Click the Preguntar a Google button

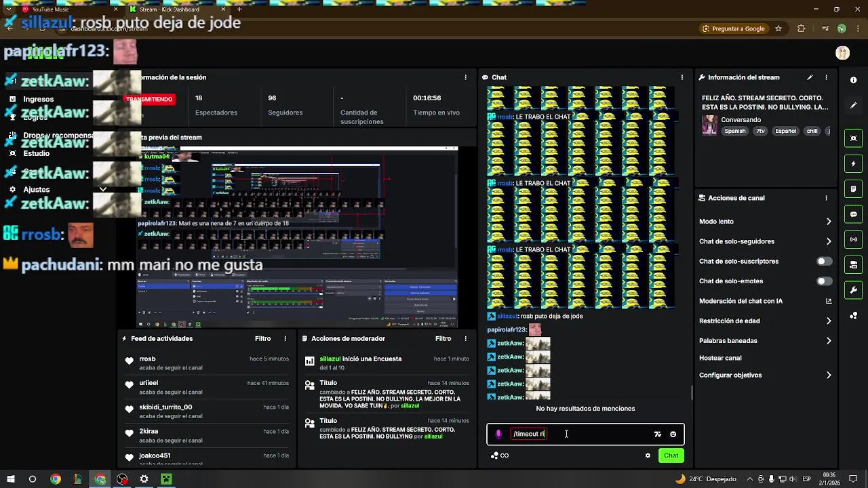[x=733, y=28]
